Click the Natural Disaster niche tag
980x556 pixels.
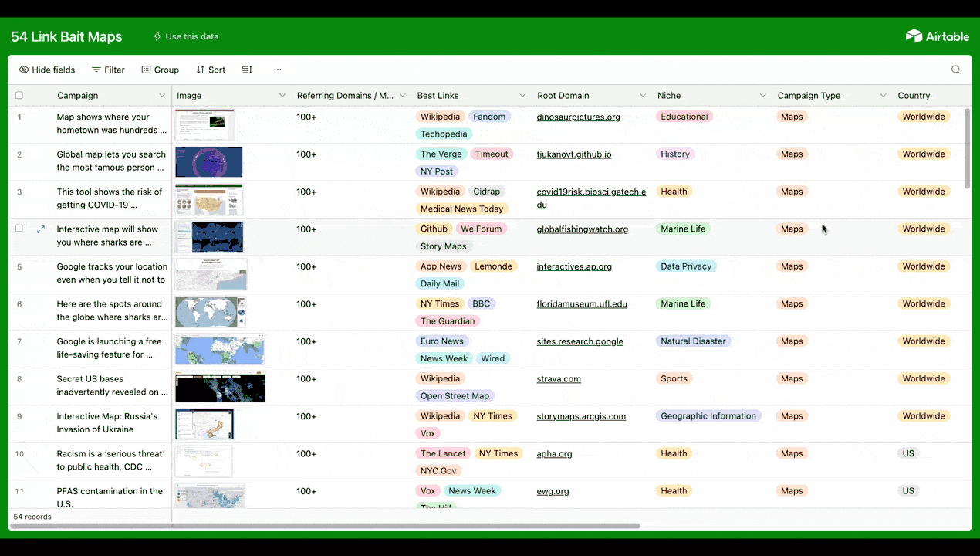(693, 341)
